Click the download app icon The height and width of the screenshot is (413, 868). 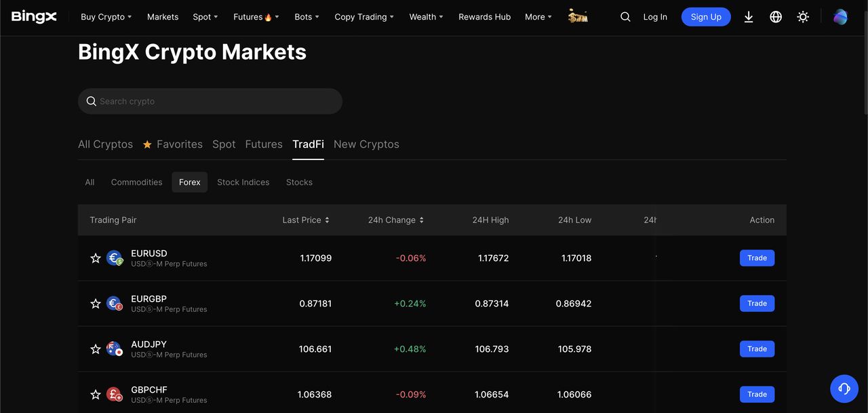[749, 17]
